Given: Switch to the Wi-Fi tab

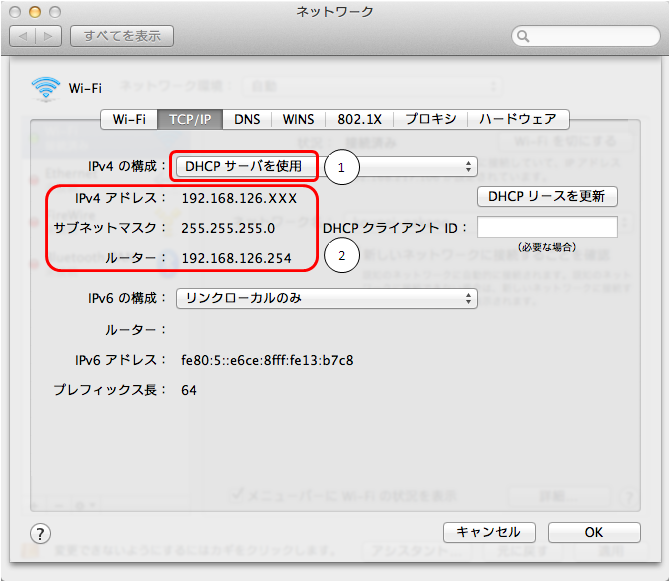Looking at the screenshot, I should [x=129, y=119].
